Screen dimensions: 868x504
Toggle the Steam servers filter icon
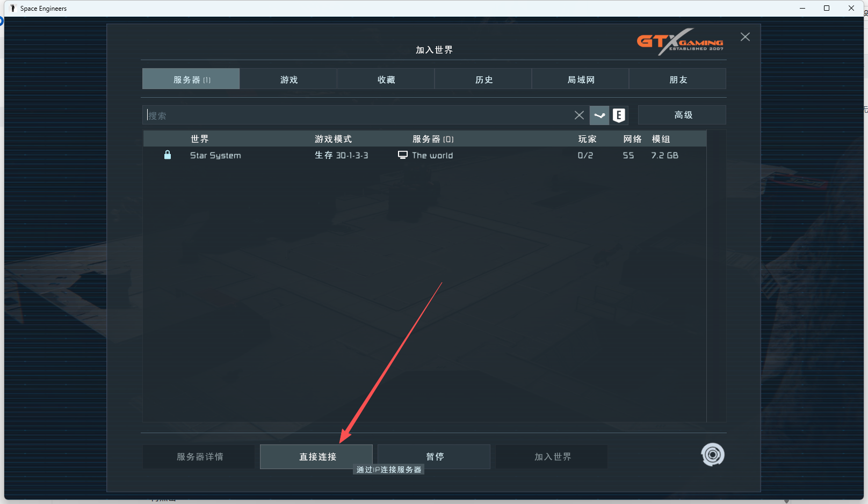pyautogui.click(x=599, y=115)
